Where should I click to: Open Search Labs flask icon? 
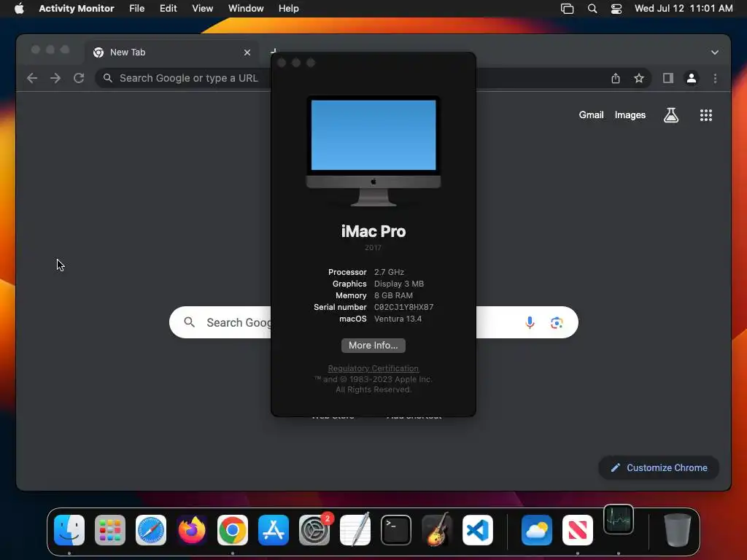point(671,114)
